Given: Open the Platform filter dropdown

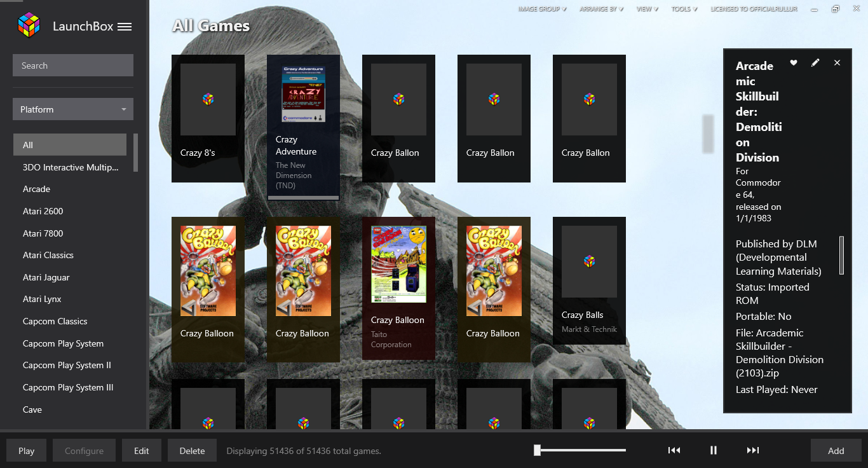Looking at the screenshot, I should coord(73,109).
